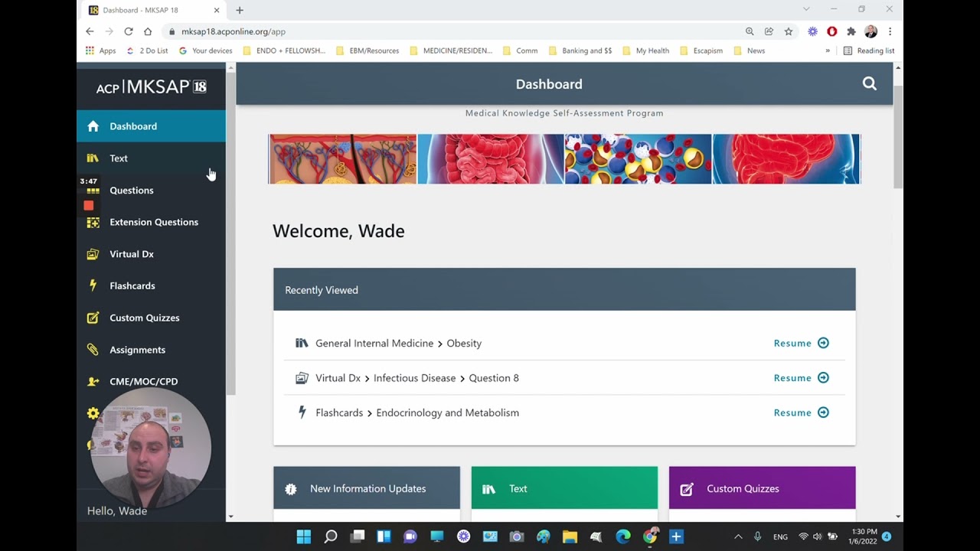The height and width of the screenshot is (551, 980).
Task: Open Microsoft Edge from the taskbar
Action: tap(623, 536)
